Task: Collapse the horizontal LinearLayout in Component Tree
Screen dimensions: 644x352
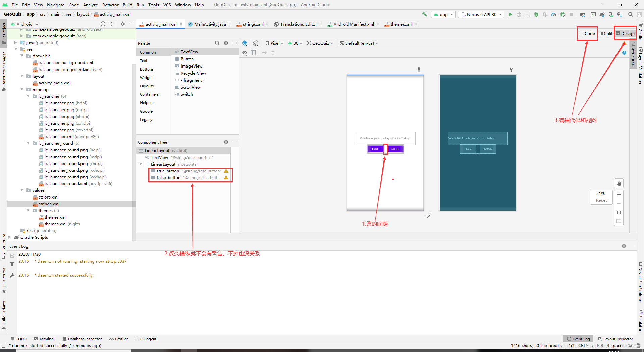Action: [141, 164]
